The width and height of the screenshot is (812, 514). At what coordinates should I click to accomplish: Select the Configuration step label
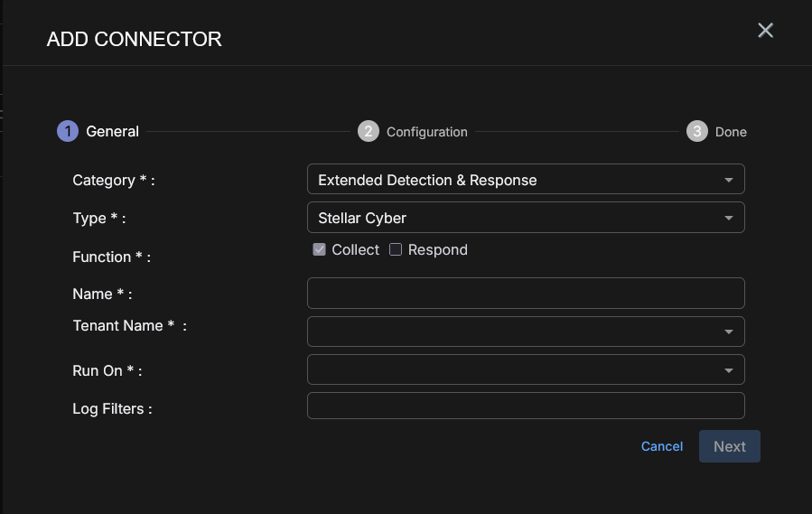click(x=426, y=132)
